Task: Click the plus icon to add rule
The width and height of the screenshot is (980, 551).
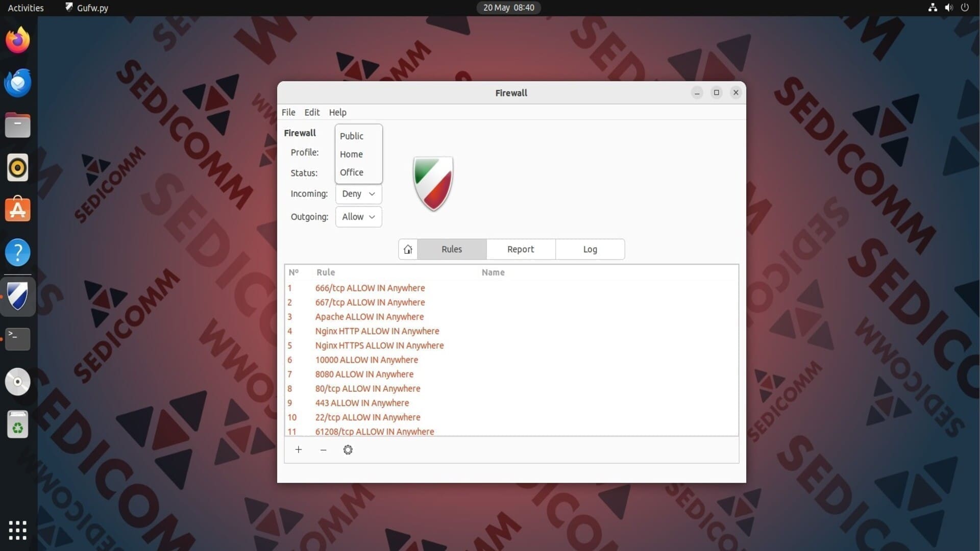Action: click(299, 449)
